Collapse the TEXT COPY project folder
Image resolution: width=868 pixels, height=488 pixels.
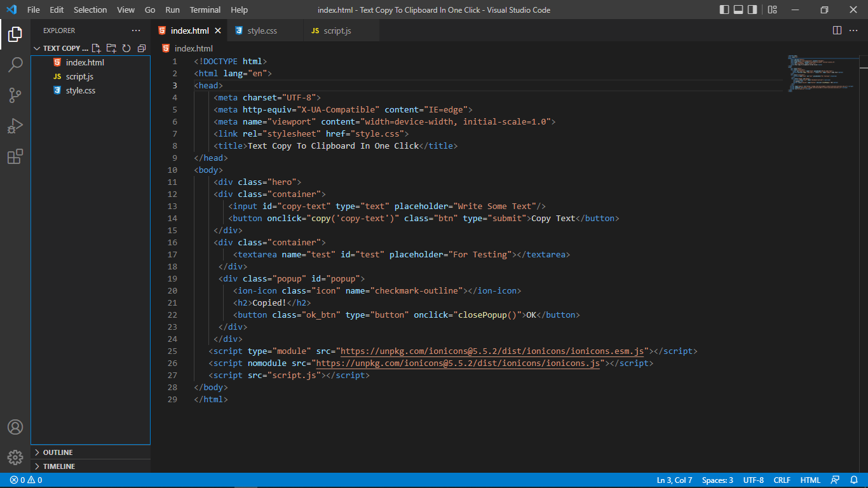(x=61, y=48)
